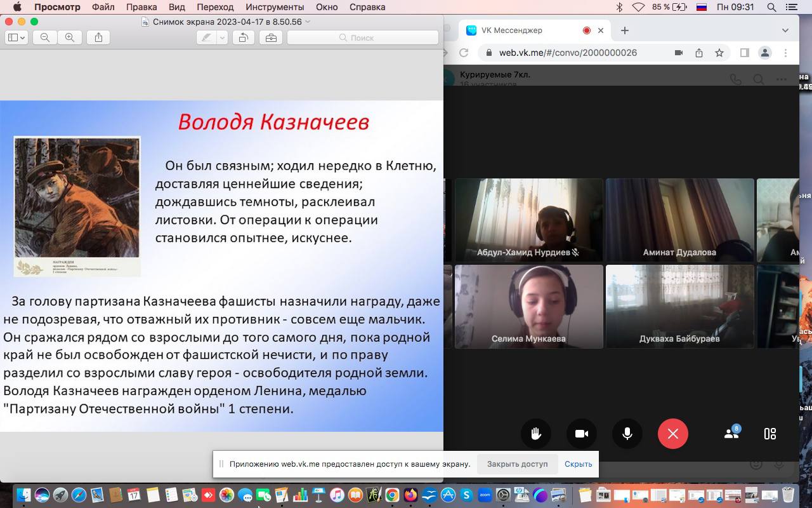
Task: Rotate the image using the toolbar
Action: coord(243,38)
